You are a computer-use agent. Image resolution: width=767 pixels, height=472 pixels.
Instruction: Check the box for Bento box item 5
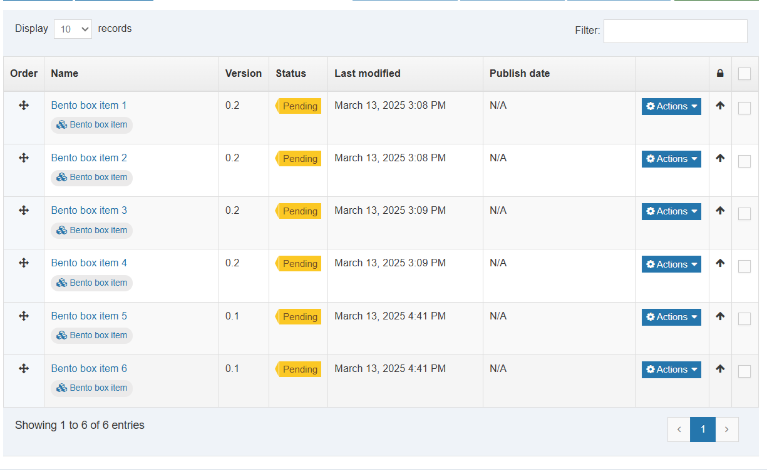[x=744, y=318]
